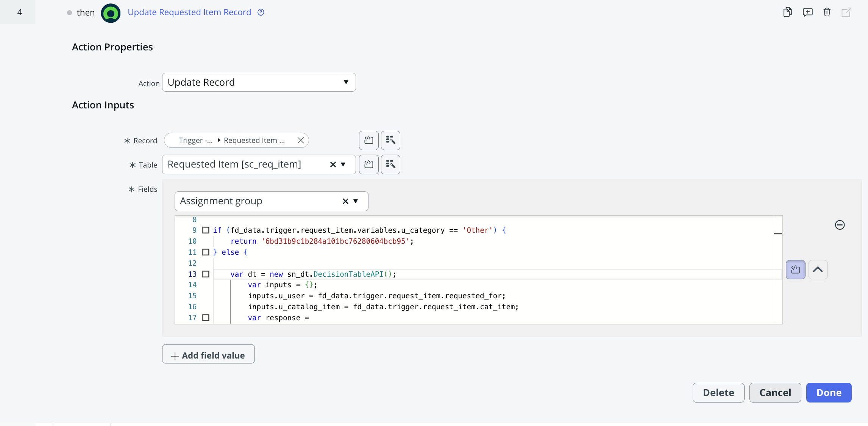868x426 pixels.
Task: Click 'var inputs = {}' line 14
Action: (283, 285)
